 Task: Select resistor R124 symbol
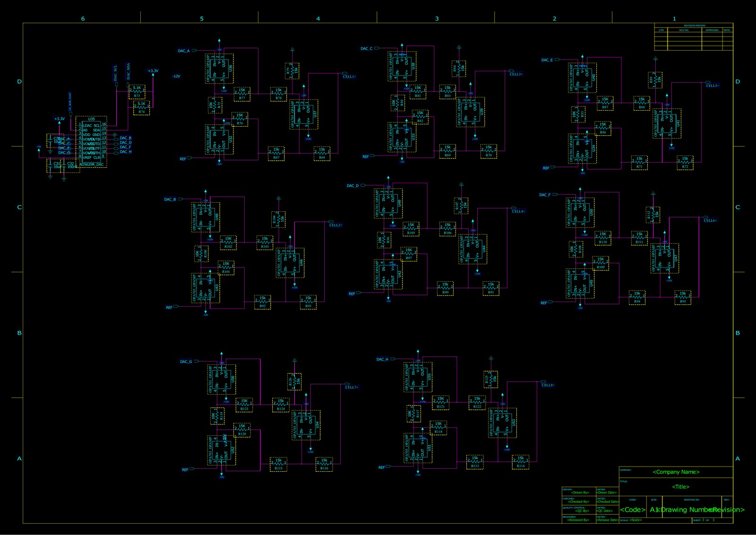[281, 405]
